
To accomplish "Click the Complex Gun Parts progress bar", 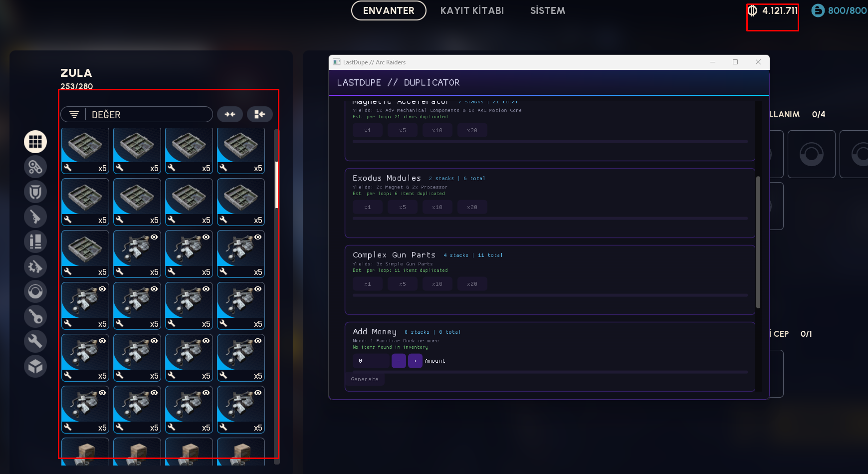I will pos(550,295).
